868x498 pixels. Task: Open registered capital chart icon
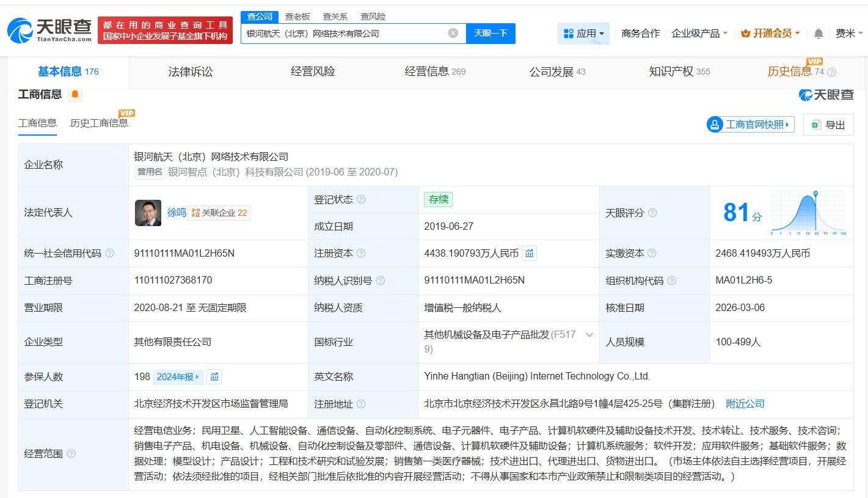529,253
